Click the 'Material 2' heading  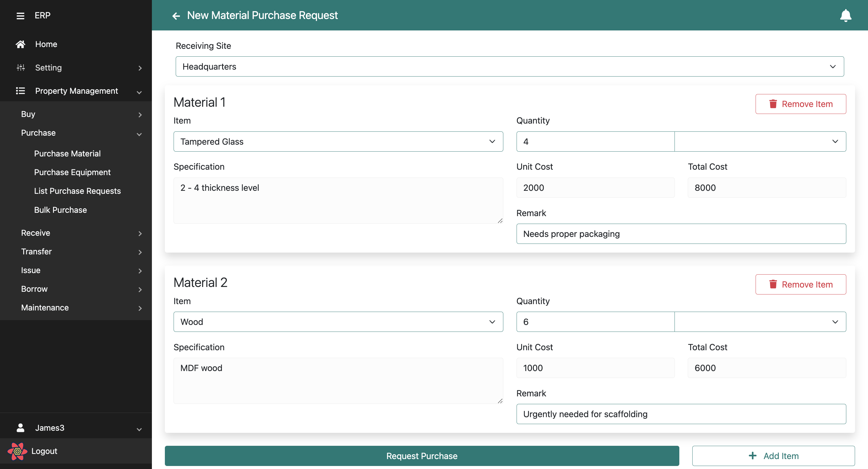coord(200,283)
